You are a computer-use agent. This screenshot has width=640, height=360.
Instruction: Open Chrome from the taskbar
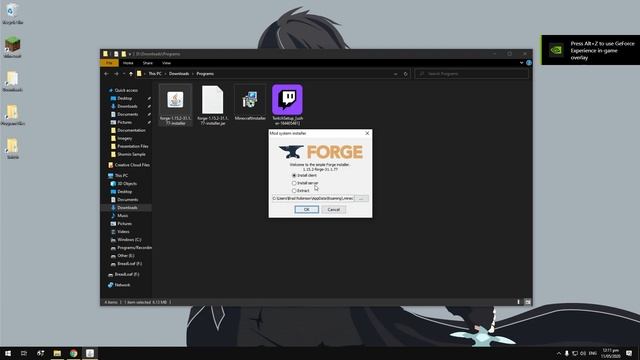(x=73, y=353)
